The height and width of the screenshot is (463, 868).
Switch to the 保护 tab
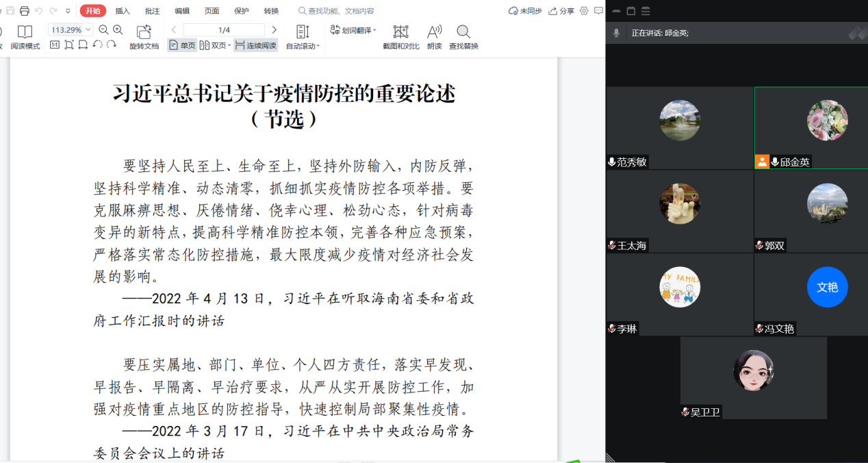click(242, 11)
